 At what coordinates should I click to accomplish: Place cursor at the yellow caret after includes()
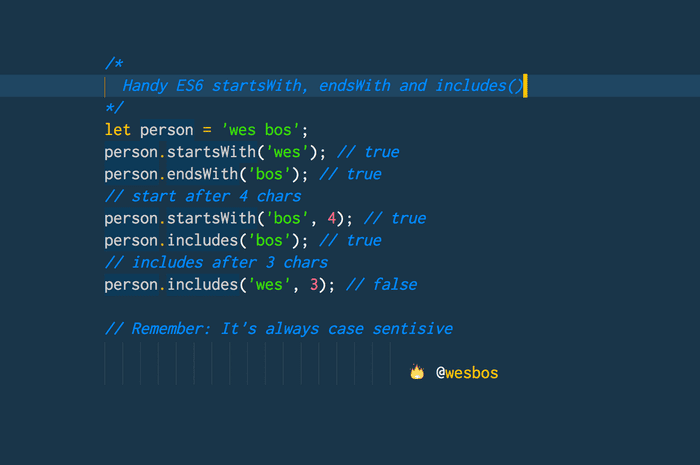[x=525, y=86]
